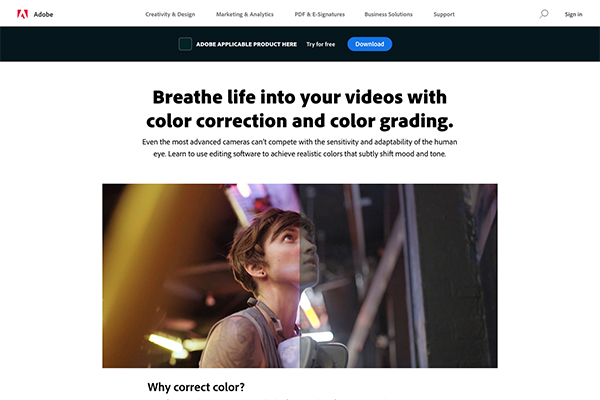Screen dimensions: 600x400
Task: Click the dark product placeholder icon
Action: pos(185,44)
